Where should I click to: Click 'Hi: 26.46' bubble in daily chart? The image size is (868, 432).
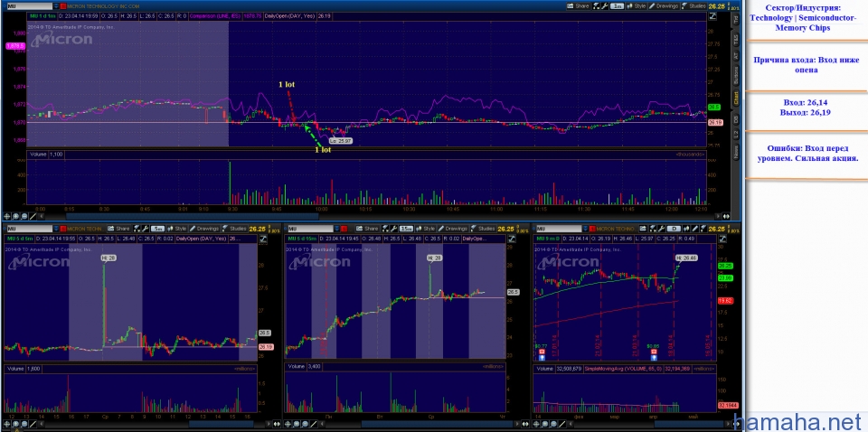click(x=687, y=258)
